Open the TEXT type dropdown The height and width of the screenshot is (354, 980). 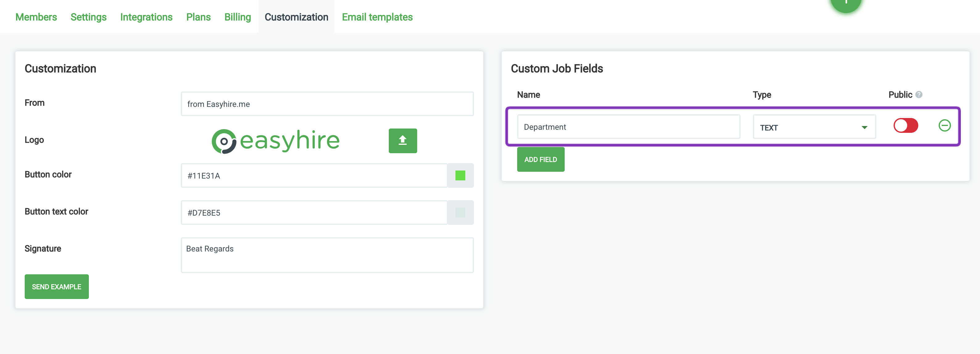click(814, 127)
